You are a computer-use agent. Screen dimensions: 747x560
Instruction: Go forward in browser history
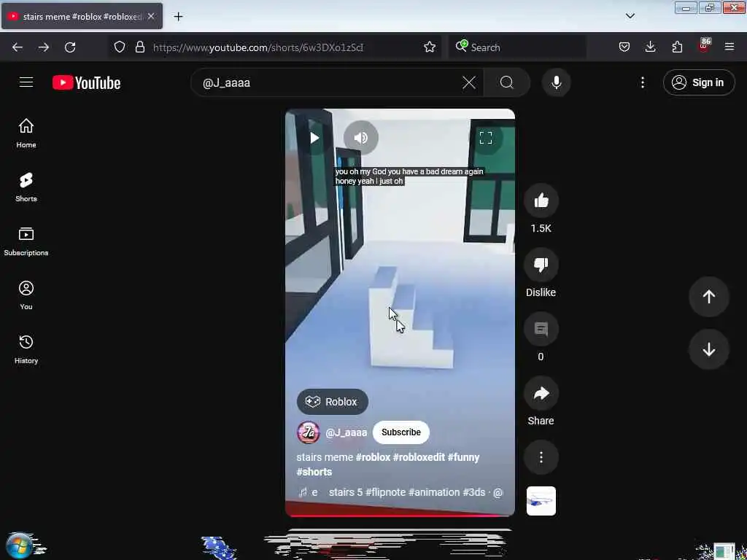(x=43, y=47)
